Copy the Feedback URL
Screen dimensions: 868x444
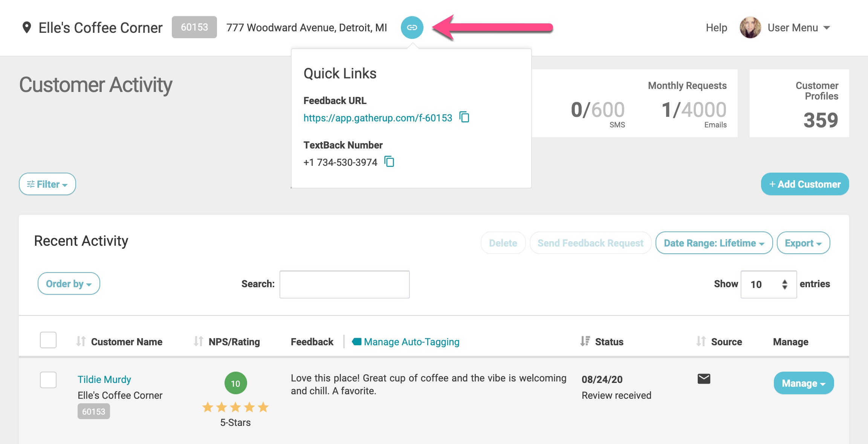point(465,118)
